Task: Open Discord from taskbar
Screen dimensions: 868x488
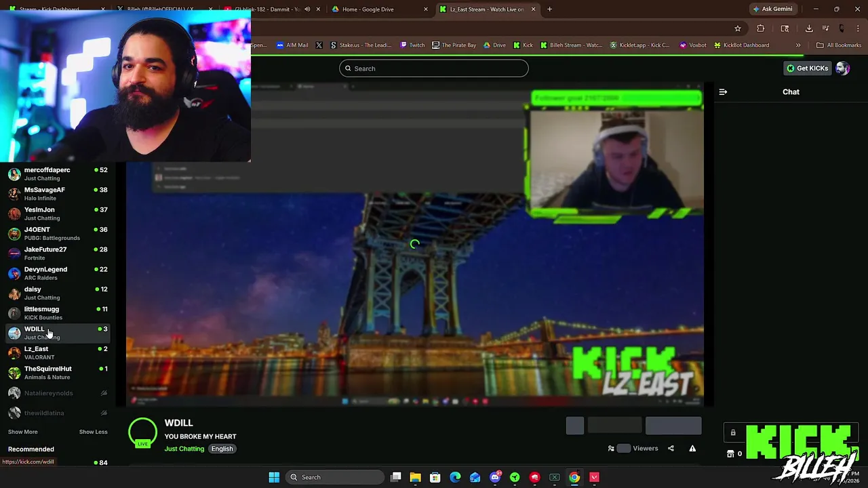Action: 495,477
